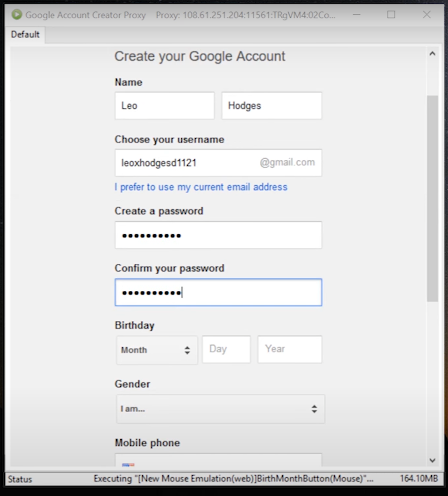Click the birthday Day field
The height and width of the screenshot is (496, 448).
226,349
